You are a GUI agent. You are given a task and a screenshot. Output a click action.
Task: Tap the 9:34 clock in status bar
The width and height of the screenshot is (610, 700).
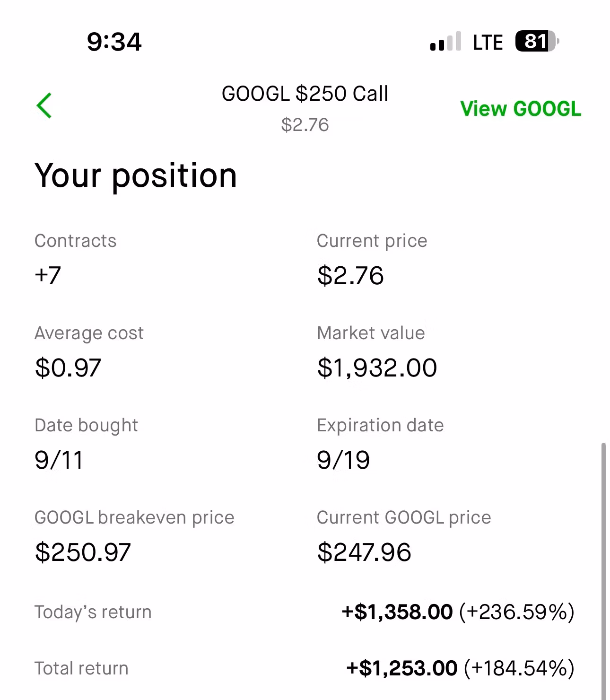click(114, 42)
